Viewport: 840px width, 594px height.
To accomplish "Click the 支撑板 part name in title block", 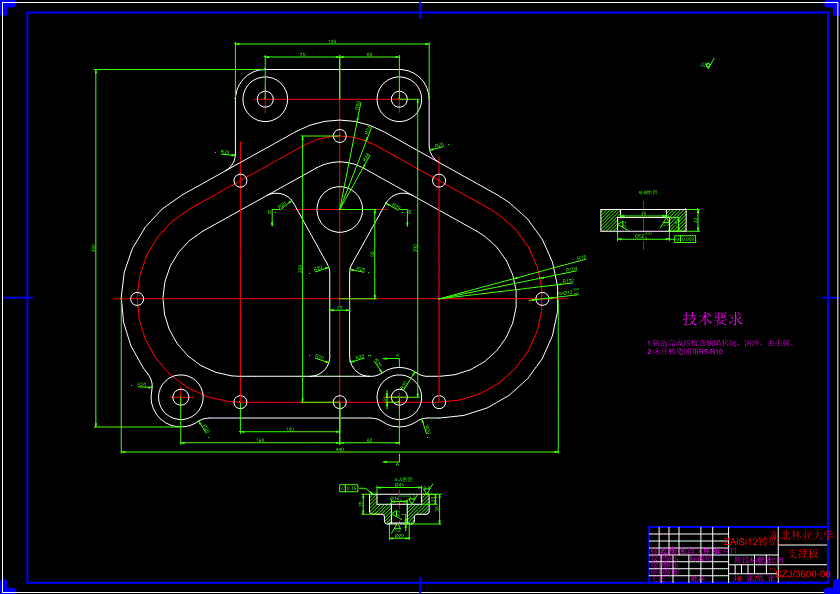I will [802, 553].
